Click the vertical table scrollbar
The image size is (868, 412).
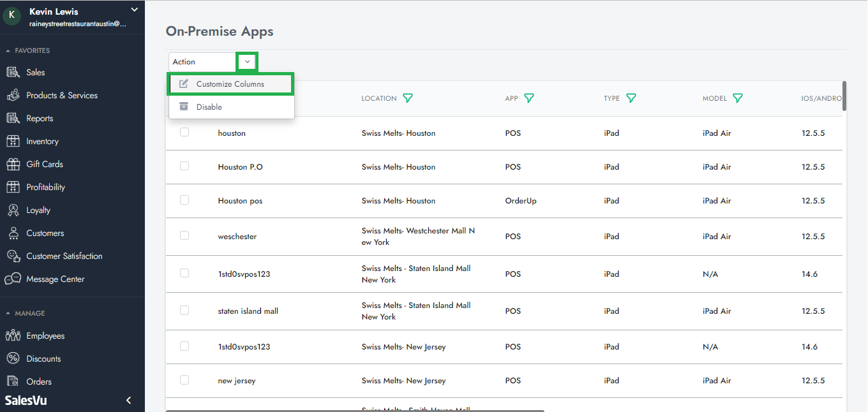(844, 96)
